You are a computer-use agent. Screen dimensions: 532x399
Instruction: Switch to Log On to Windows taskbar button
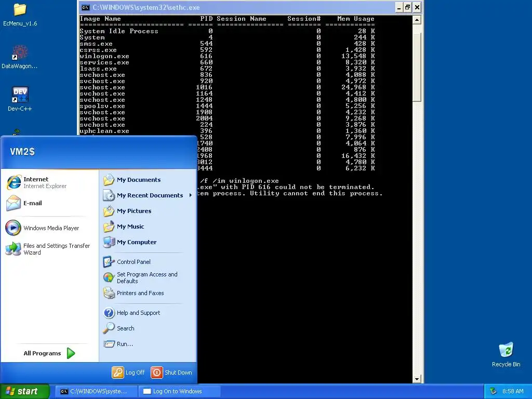click(x=180, y=391)
